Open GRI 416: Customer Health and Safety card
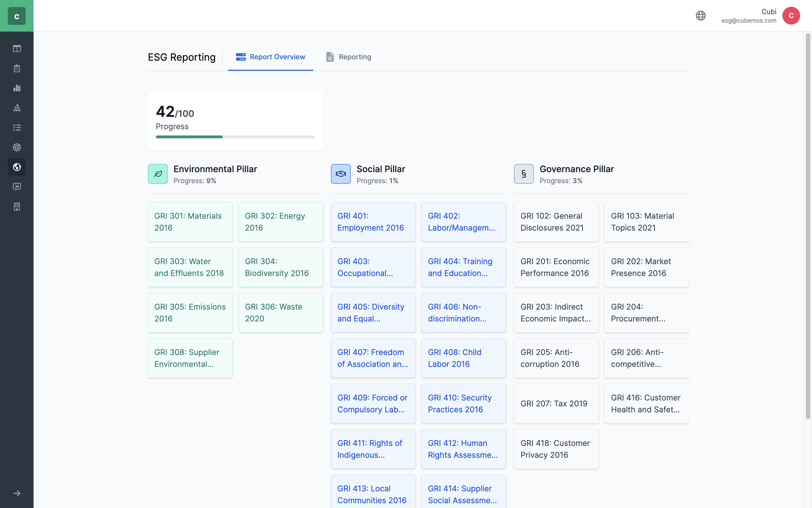 click(x=646, y=404)
